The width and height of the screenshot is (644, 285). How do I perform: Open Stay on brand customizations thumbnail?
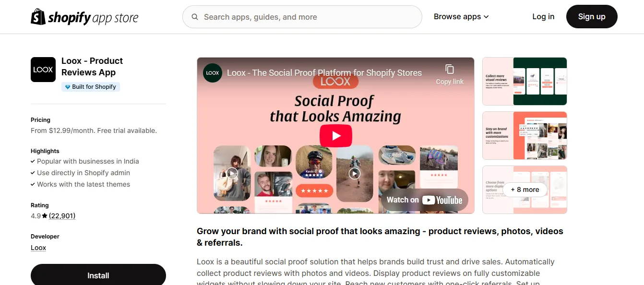[x=525, y=135]
